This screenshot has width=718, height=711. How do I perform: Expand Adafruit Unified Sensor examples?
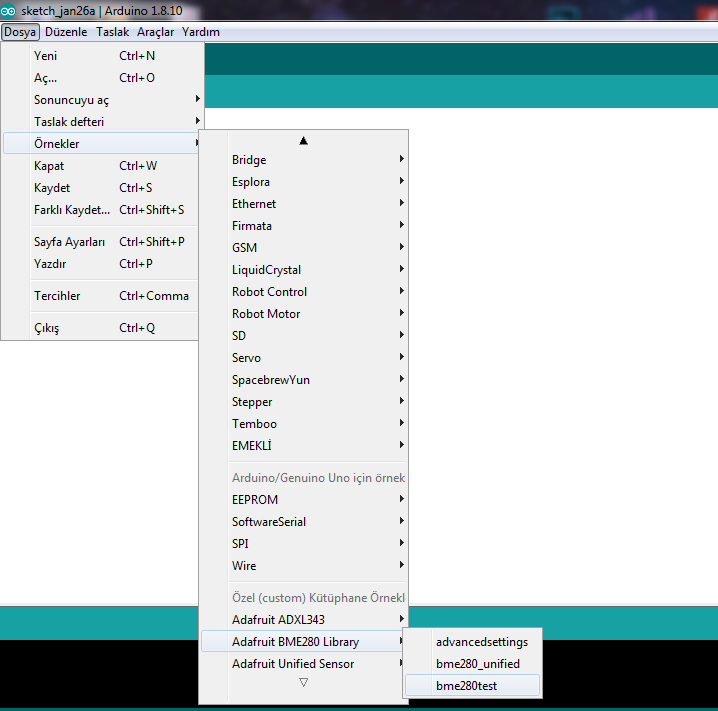click(x=302, y=663)
